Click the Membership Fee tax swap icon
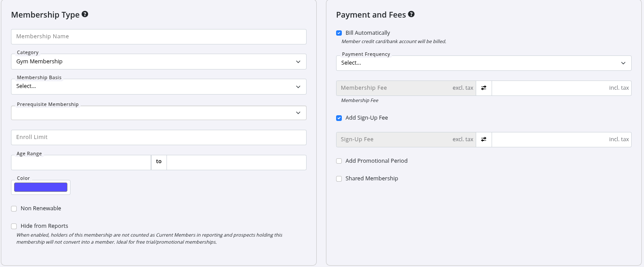644x267 pixels. [x=484, y=88]
